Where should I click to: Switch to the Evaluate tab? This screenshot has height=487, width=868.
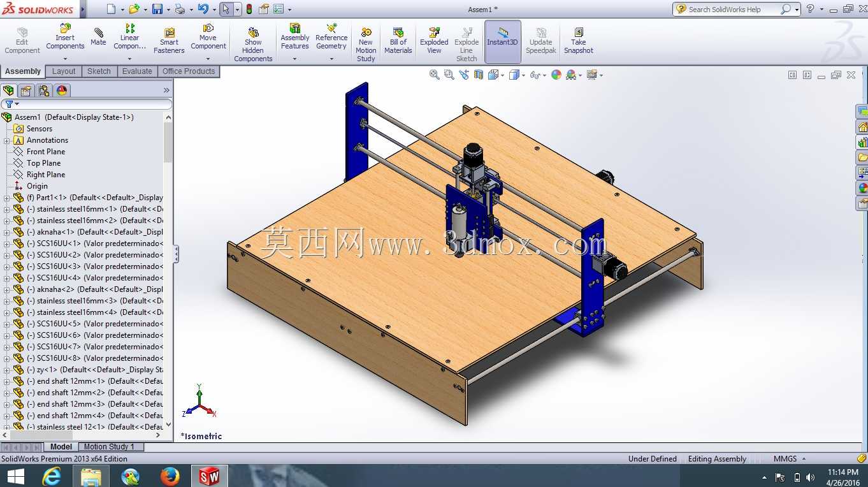coord(137,71)
